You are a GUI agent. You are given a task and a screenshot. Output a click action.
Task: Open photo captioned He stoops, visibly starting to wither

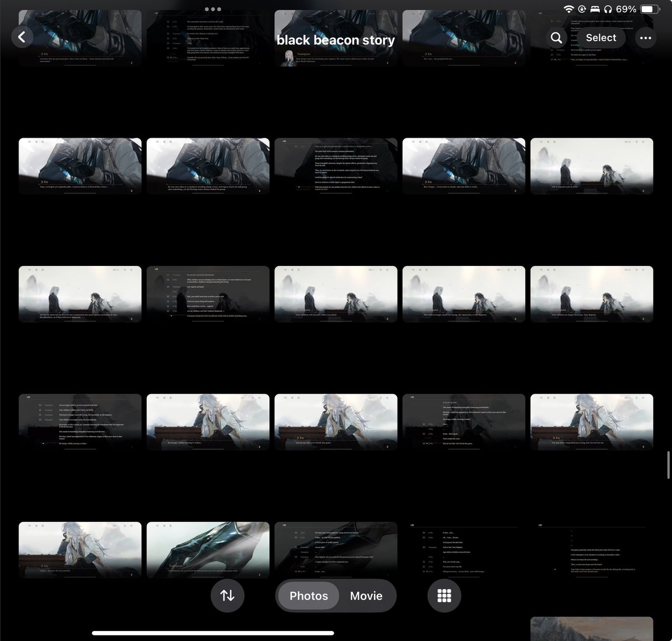[x=208, y=422]
